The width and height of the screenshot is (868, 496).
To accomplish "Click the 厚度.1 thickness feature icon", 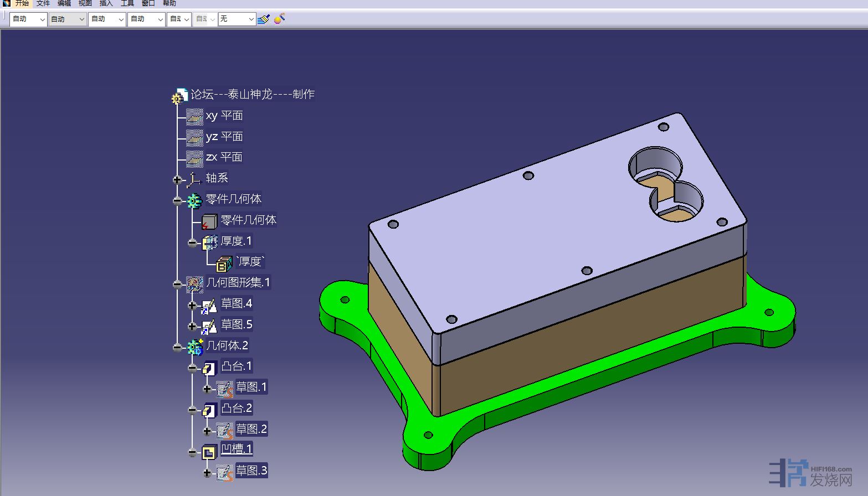I will click(210, 242).
